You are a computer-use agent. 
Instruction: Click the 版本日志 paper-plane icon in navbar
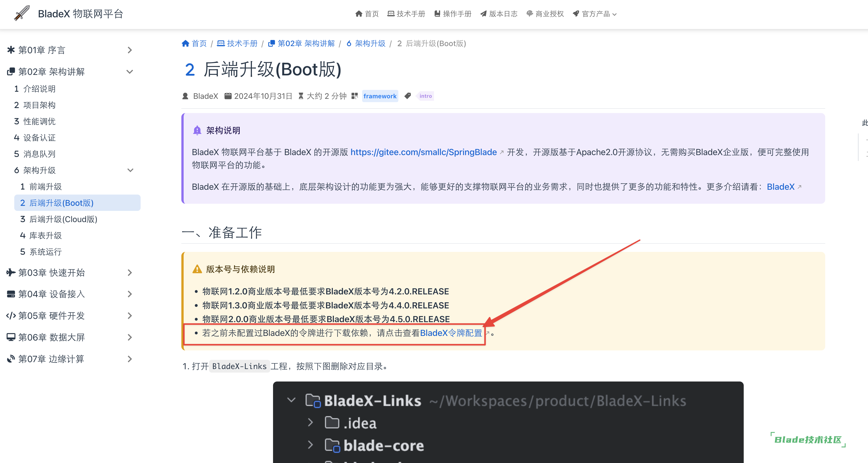pos(483,14)
